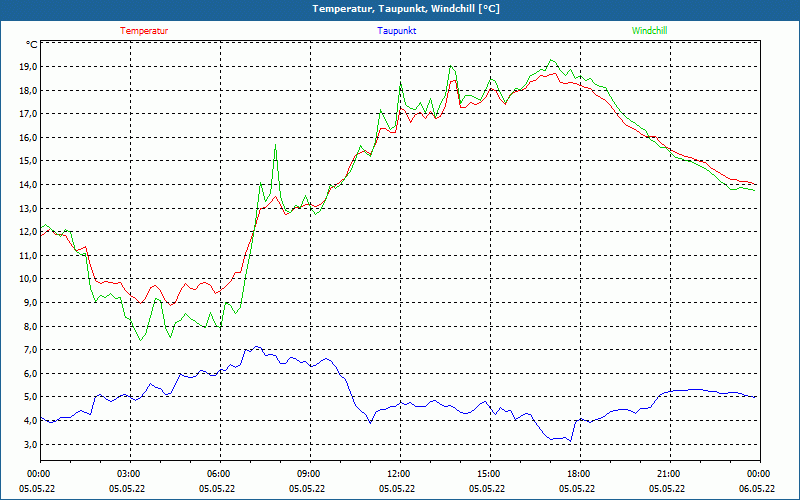
Task: Click the 12:00 time axis label
Action: pyautogui.click(x=401, y=473)
